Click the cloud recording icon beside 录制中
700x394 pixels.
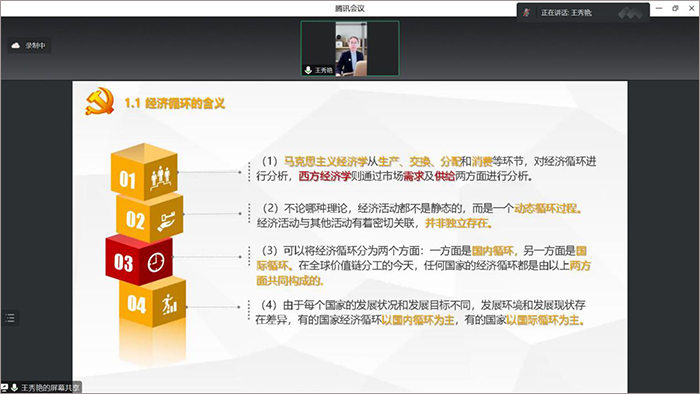point(16,46)
